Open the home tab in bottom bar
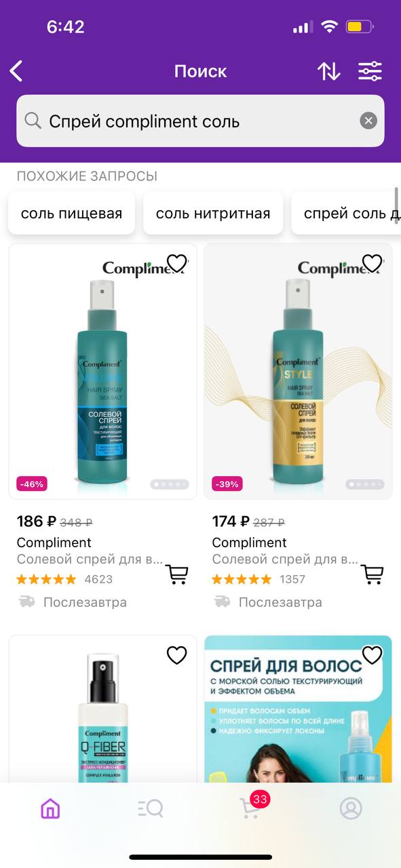Image resolution: width=401 pixels, height=868 pixels. (50, 808)
